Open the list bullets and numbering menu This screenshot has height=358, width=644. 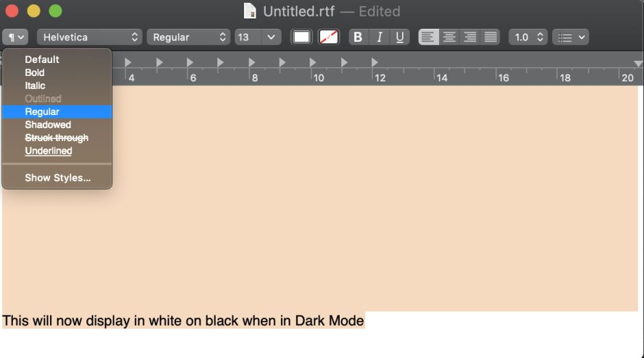tap(570, 37)
